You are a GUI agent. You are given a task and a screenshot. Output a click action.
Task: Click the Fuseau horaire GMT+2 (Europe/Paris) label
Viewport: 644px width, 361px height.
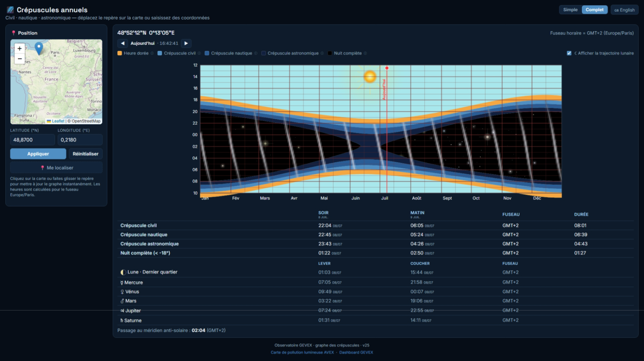click(x=592, y=33)
